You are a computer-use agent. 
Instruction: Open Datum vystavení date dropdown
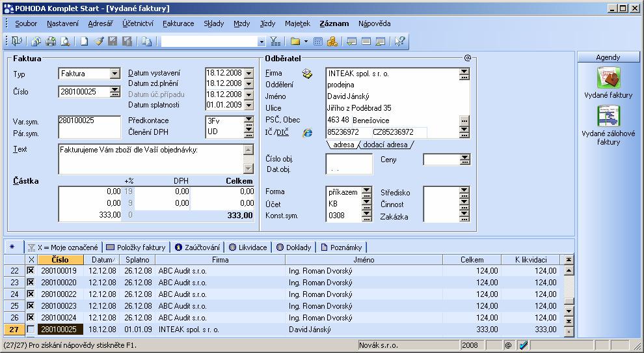tap(249, 73)
